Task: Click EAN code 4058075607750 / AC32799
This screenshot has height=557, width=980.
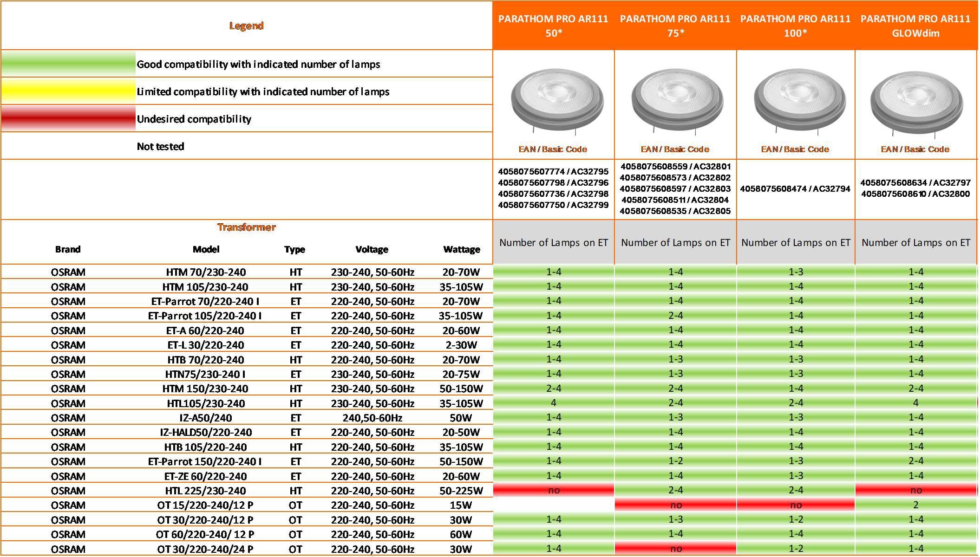Action: (x=553, y=205)
